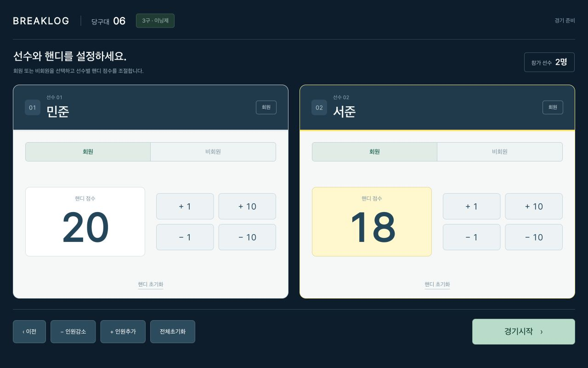The image size is (588, 368).
Task: Click the 당구대 06 table label
Action: click(x=108, y=21)
